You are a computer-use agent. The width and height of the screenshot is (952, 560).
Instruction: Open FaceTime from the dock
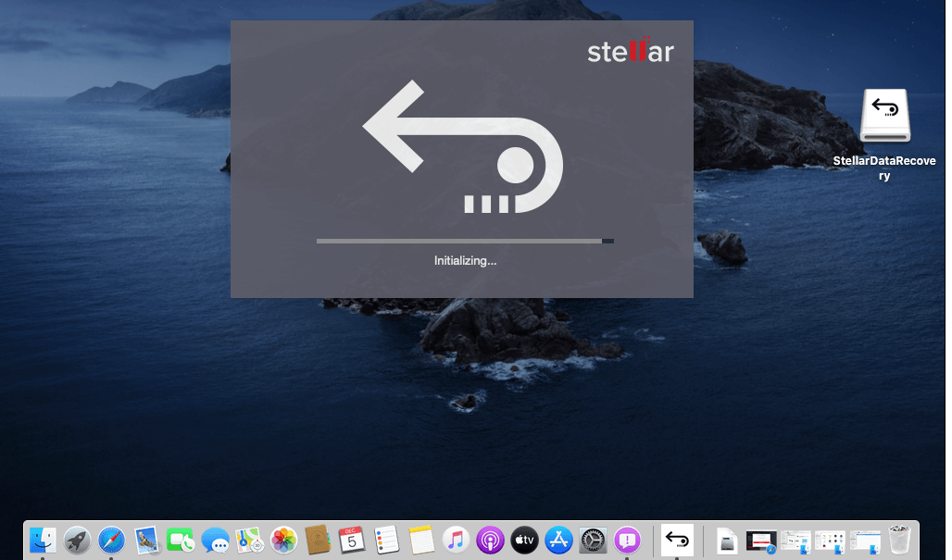click(x=181, y=540)
